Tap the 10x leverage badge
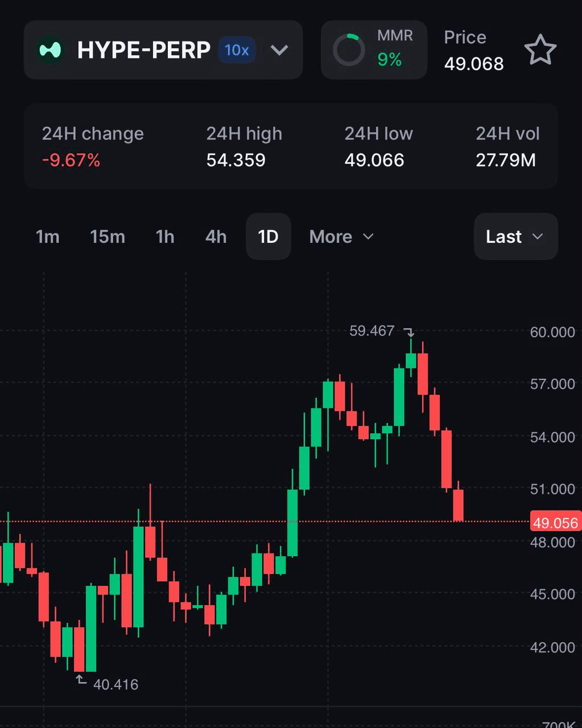The height and width of the screenshot is (728, 582). coord(237,50)
